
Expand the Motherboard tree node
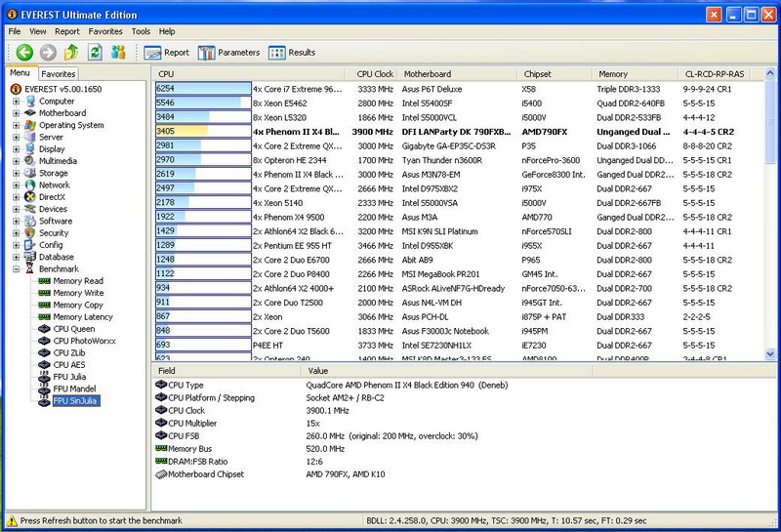coord(17,113)
